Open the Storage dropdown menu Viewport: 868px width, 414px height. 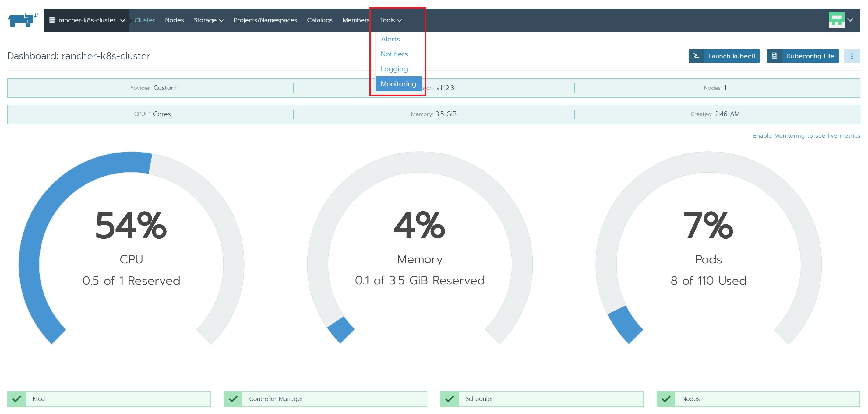208,20
